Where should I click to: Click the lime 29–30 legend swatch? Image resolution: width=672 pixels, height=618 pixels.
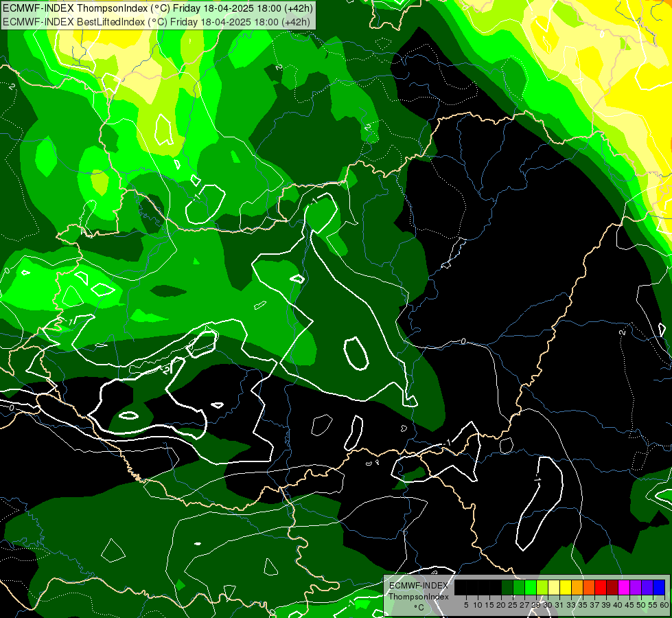pyautogui.click(x=542, y=588)
